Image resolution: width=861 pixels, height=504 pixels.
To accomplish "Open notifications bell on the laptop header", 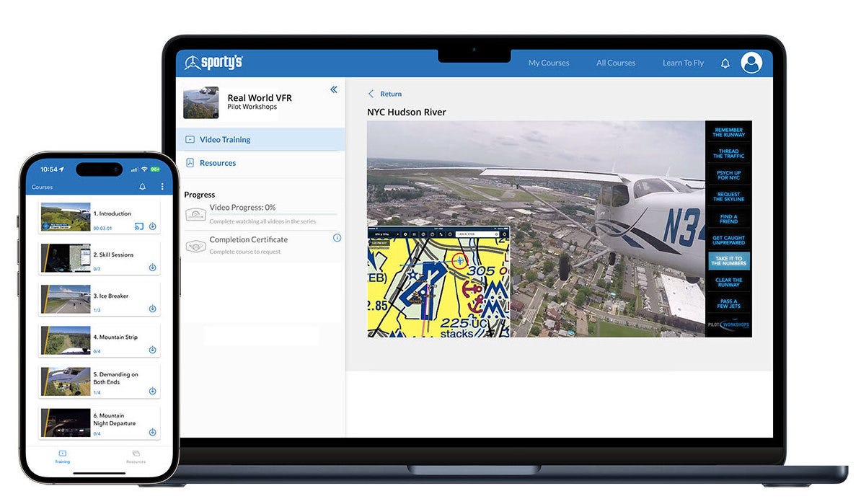I will [725, 63].
